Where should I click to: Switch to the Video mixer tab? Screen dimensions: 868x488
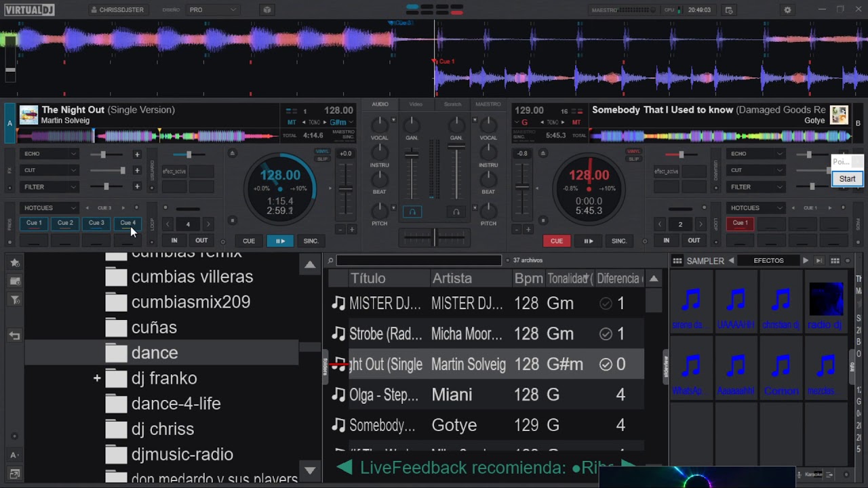point(416,104)
